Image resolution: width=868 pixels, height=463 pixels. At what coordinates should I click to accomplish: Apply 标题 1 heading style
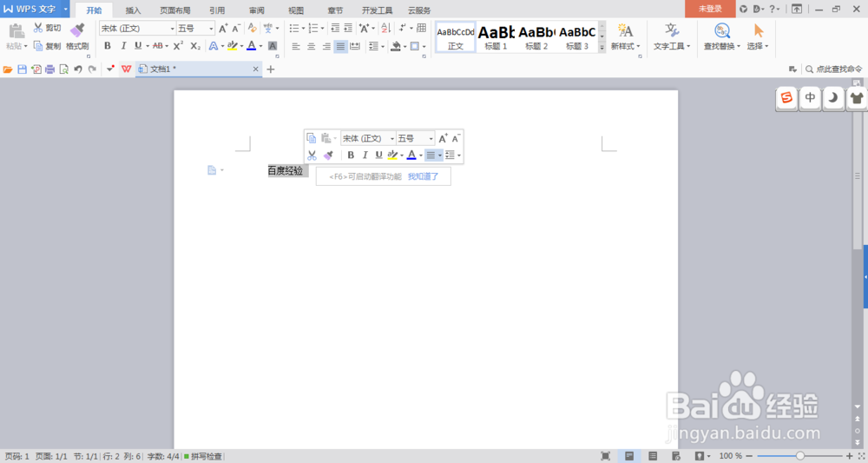click(x=496, y=36)
